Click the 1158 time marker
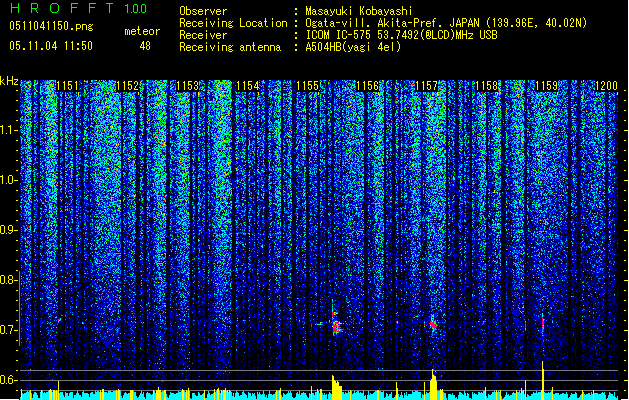Viewport: 629px width, 400px height. coord(487,86)
